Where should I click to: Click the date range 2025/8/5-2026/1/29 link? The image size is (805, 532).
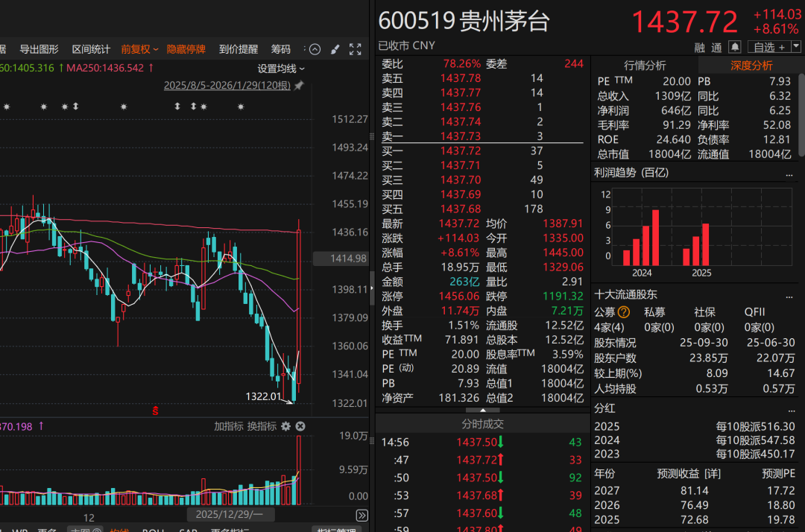pyautogui.click(x=227, y=85)
